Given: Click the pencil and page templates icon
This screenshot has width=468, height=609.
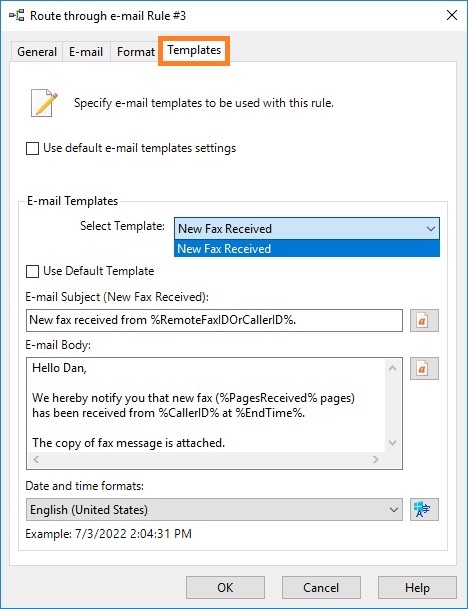Looking at the screenshot, I should (44, 103).
